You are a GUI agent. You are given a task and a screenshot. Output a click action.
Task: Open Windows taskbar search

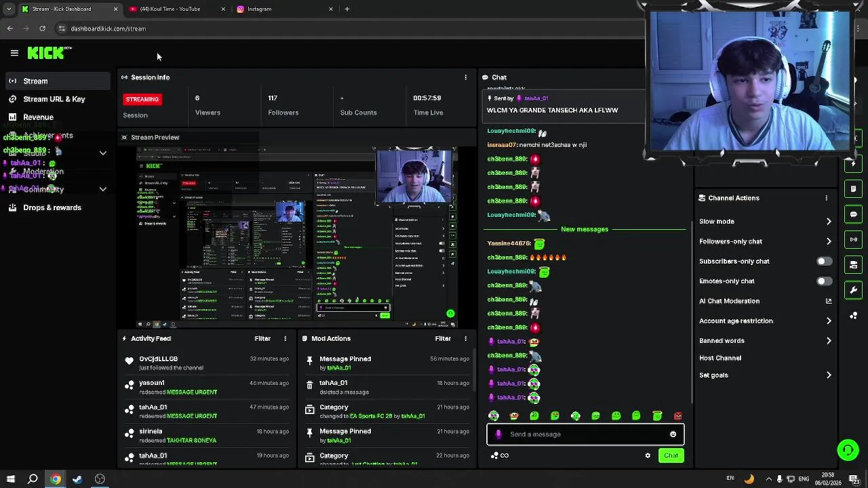click(x=33, y=479)
